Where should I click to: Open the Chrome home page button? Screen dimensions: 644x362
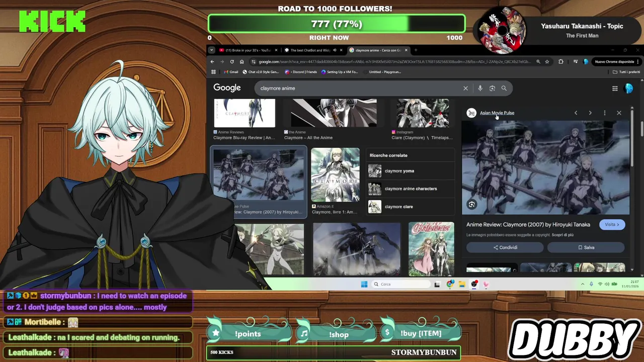pyautogui.click(x=242, y=61)
